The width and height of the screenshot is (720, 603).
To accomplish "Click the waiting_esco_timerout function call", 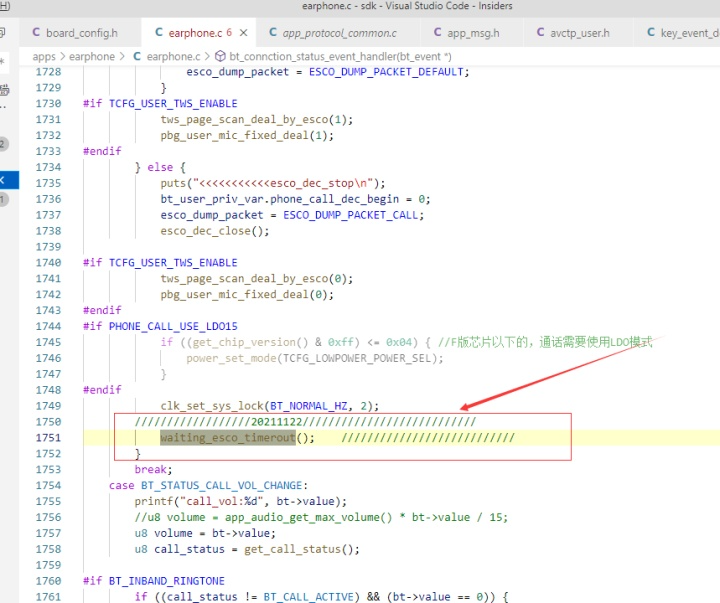I will (228, 438).
